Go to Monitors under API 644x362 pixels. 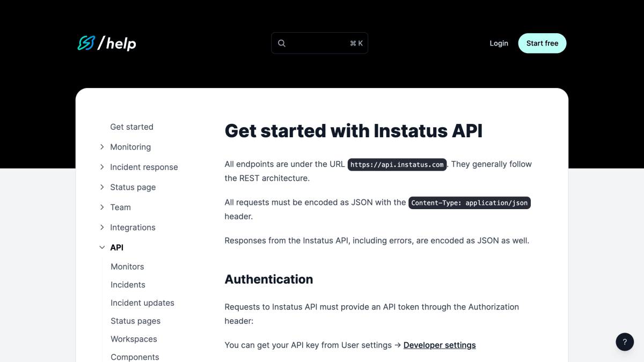click(127, 267)
